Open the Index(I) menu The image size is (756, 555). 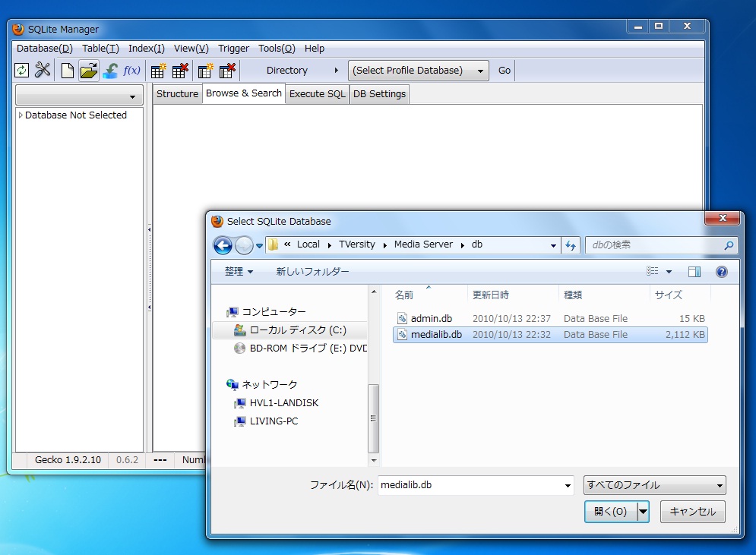point(146,48)
